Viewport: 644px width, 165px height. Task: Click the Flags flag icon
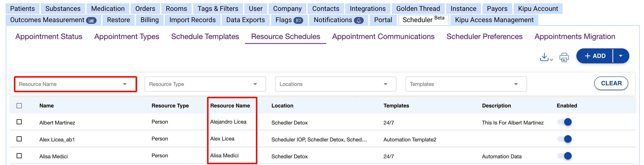pos(298,20)
